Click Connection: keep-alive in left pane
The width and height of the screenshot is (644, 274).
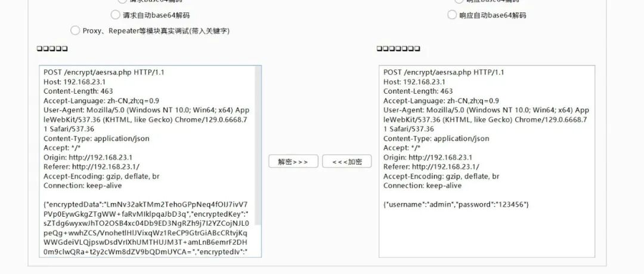point(82,186)
